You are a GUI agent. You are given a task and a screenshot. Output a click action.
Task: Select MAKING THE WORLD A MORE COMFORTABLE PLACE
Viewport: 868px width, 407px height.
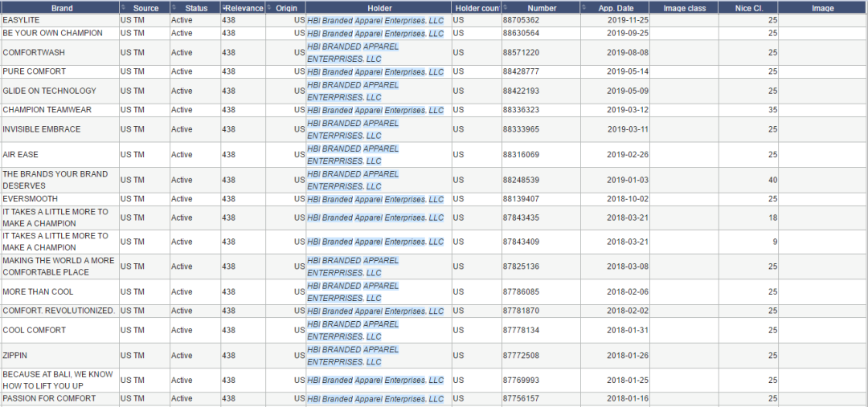[59, 267]
